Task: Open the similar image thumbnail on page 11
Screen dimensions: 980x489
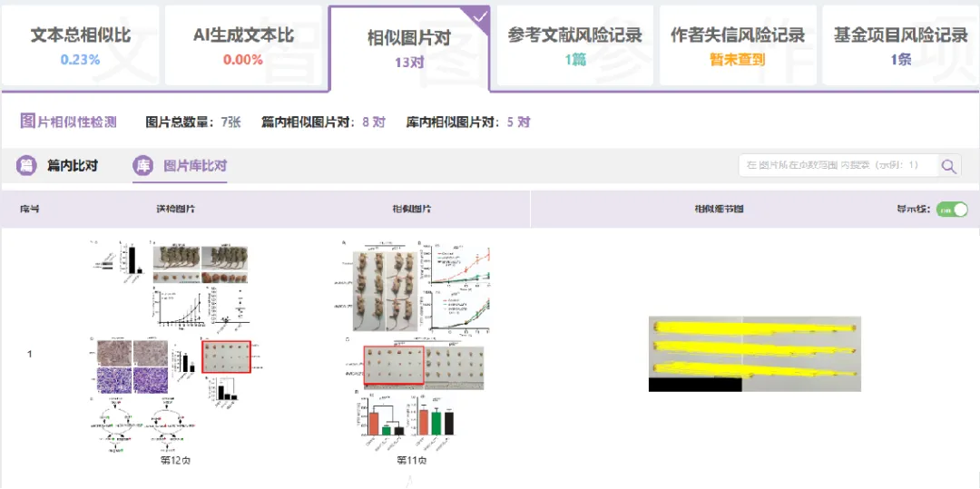Action: coord(414,345)
